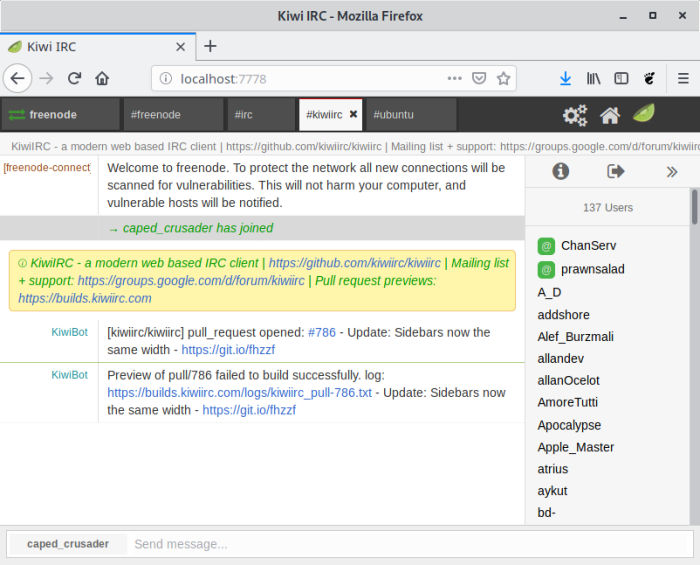The height and width of the screenshot is (565, 700).
Task: Click Firefox back button
Action: tap(18, 79)
